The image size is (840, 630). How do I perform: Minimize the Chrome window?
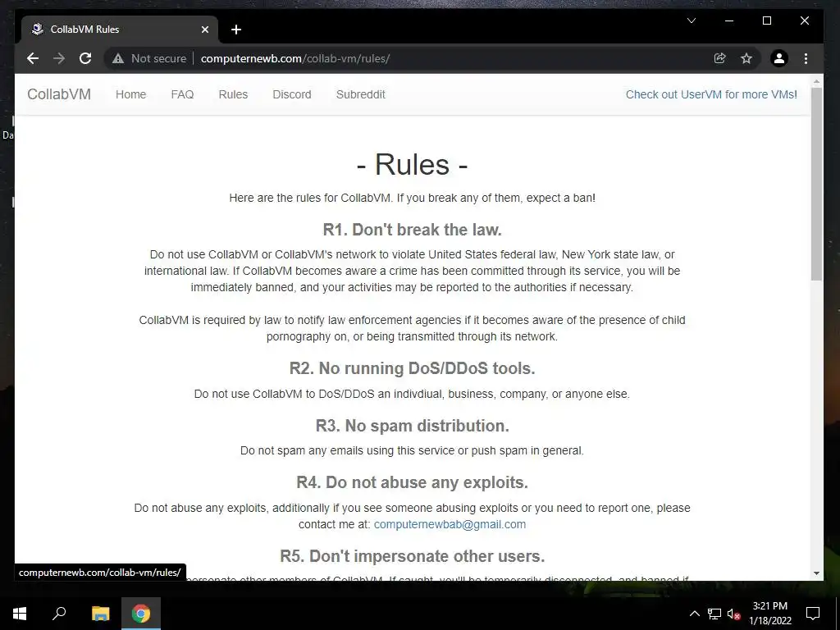click(729, 21)
